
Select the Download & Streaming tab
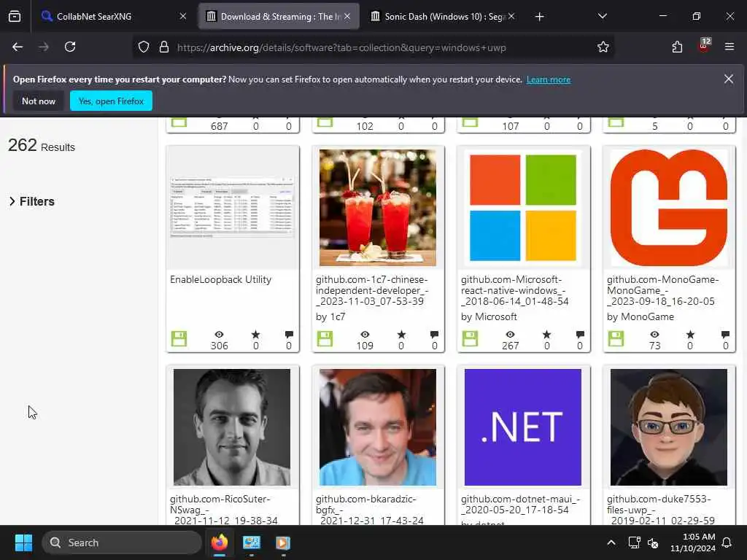pyautogui.click(x=279, y=17)
